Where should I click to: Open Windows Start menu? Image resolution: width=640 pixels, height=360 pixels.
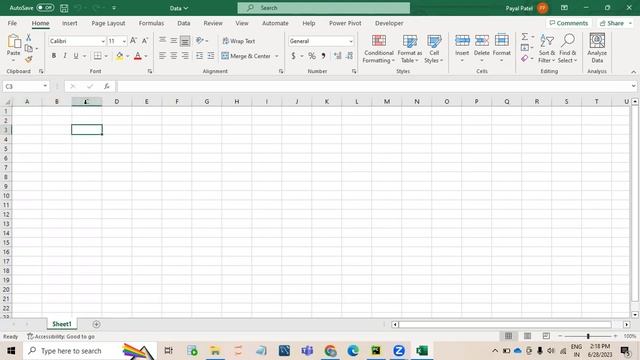pyautogui.click(x=11, y=351)
